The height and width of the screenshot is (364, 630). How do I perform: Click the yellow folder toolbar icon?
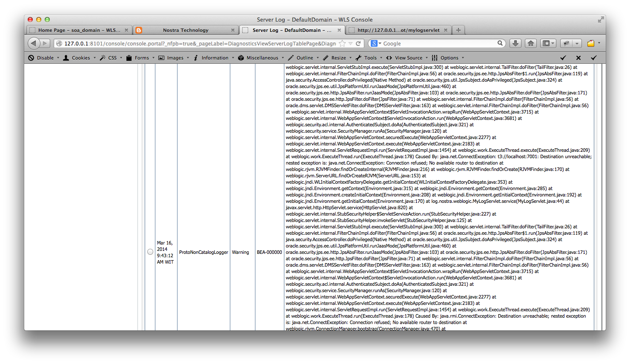coord(591,43)
